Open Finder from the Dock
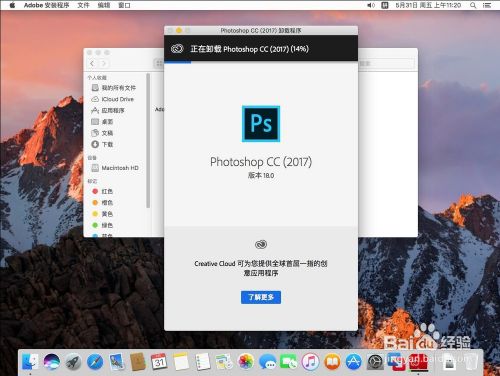500x376 pixels. click(x=30, y=362)
